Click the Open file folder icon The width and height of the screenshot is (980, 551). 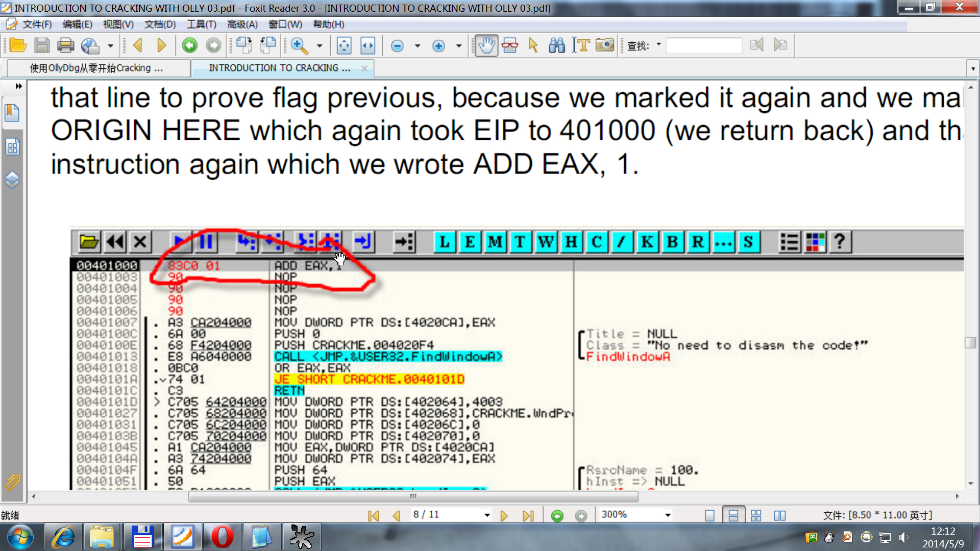[x=18, y=46]
